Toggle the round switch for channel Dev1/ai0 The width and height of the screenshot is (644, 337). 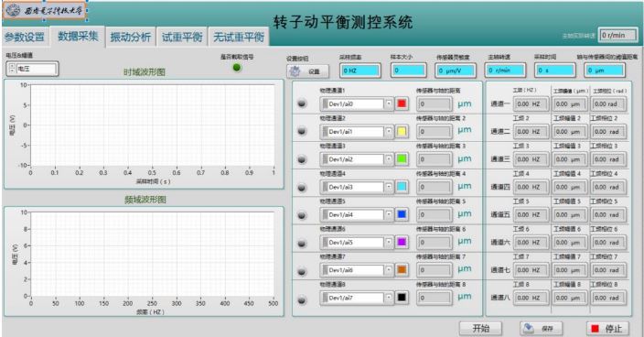pos(302,103)
